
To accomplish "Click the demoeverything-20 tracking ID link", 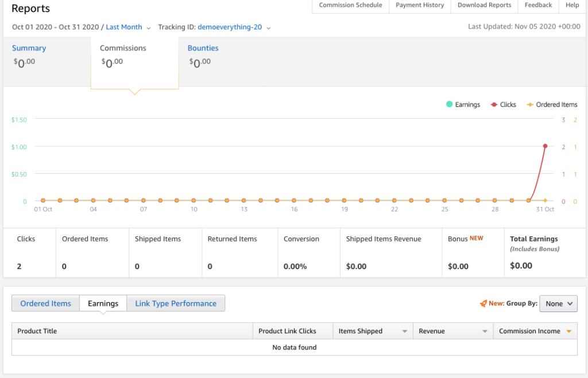I will 230,27.
